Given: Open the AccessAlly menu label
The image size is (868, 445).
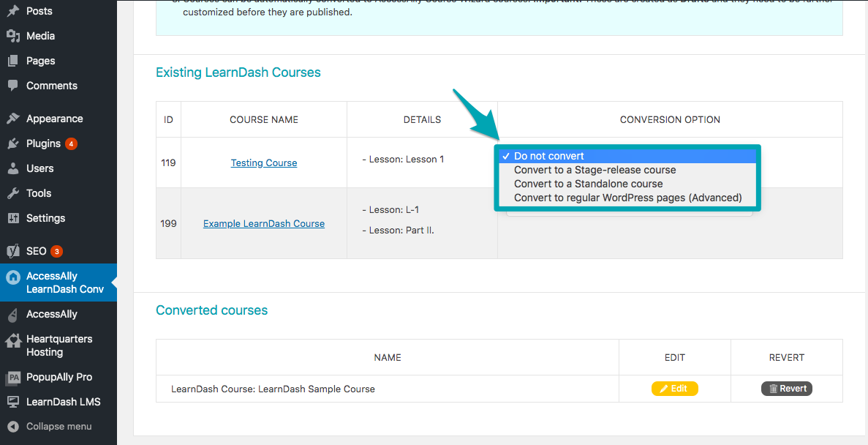Looking at the screenshot, I should point(52,314).
